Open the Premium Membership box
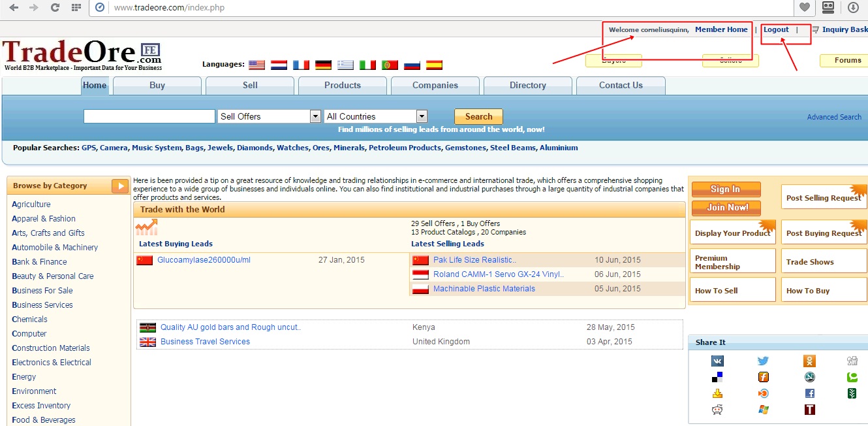Viewport: 868px width, 426px height. click(732, 261)
